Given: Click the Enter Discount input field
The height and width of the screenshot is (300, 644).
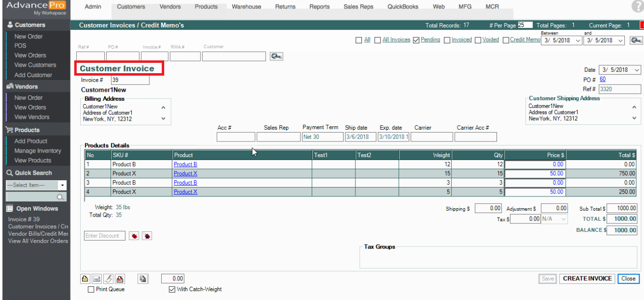Looking at the screenshot, I should [x=105, y=236].
